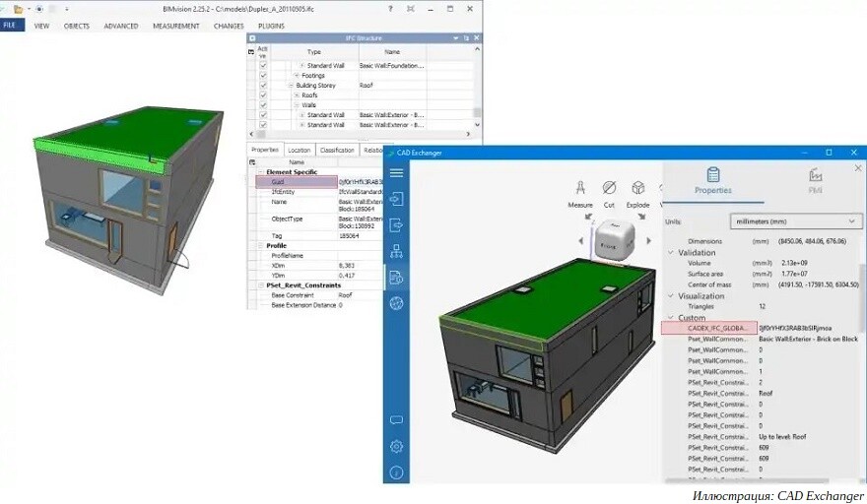
Task: Open the model structure tree sidebar icon
Action: (396, 251)
